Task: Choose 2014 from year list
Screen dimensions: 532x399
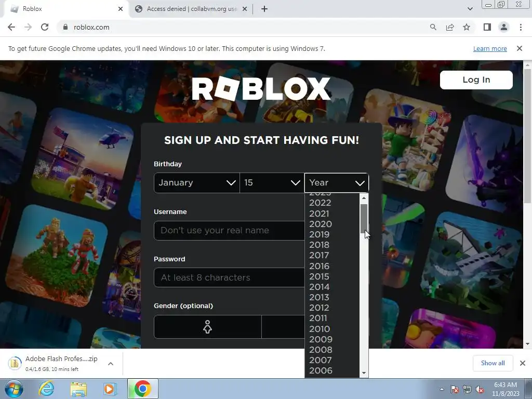Action: point(320,287)
